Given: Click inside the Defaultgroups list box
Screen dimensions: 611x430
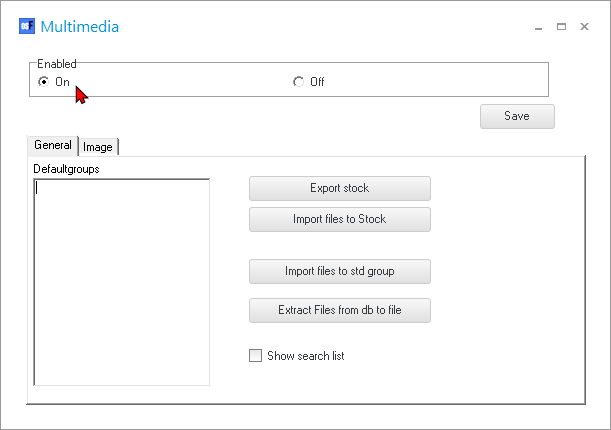Looking at the screenshot, I should 121,281.
